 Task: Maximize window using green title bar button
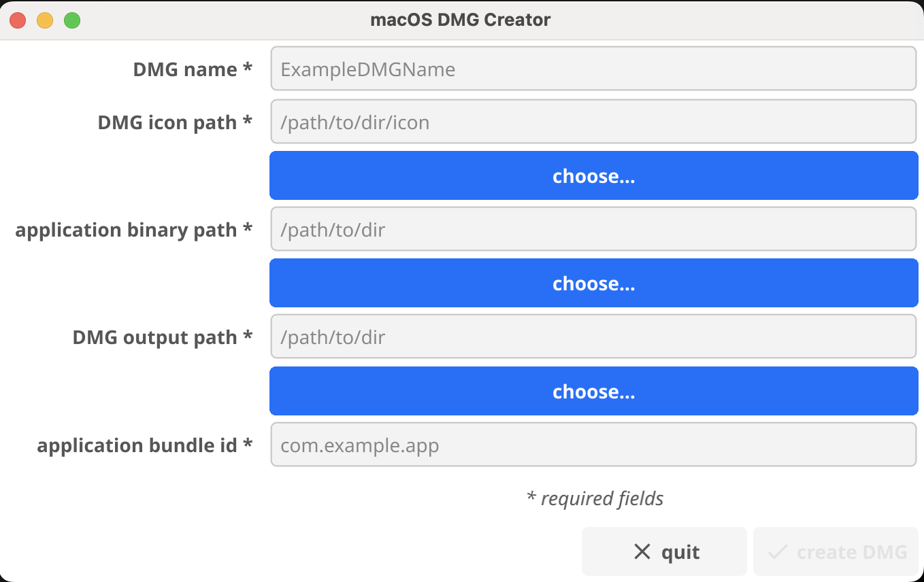tap(72, 20)
